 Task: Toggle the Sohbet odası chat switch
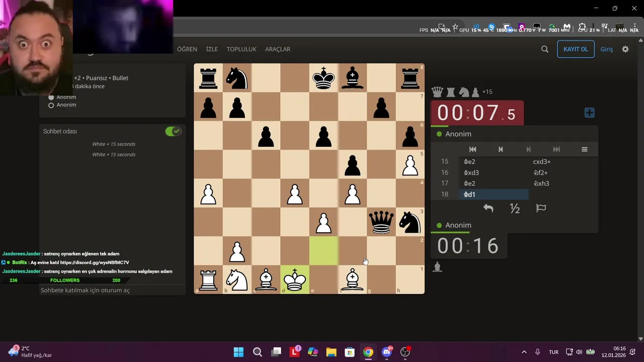(173, 131)
